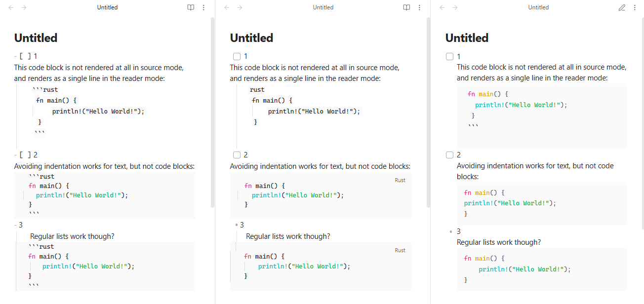Image resolution: width=644 pixels, height=304 pixels.
Task: Click the back arrow in the middle pane
Action: (227, 7)
